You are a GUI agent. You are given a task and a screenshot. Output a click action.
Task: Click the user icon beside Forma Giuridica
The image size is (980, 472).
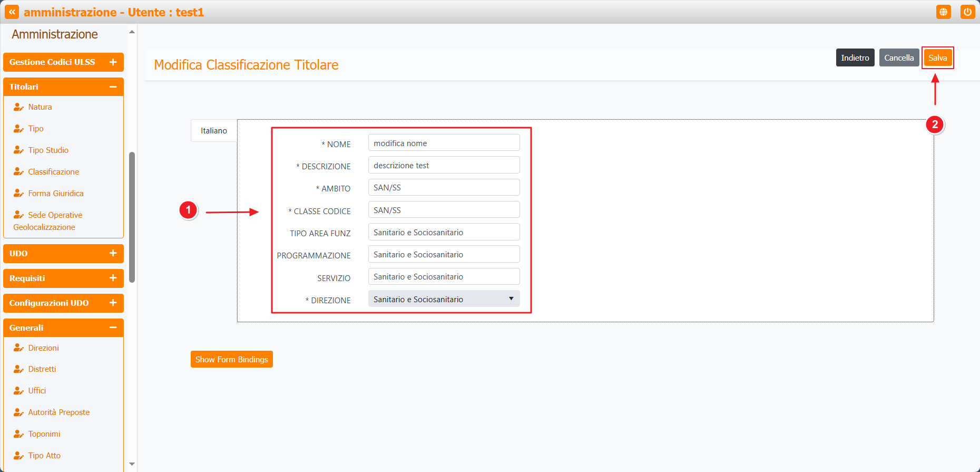click(x=18, y=194)
